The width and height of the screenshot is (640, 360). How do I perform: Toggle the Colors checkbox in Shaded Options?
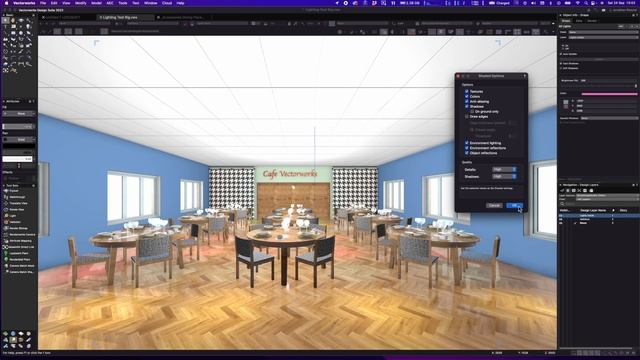coord(467,96)
